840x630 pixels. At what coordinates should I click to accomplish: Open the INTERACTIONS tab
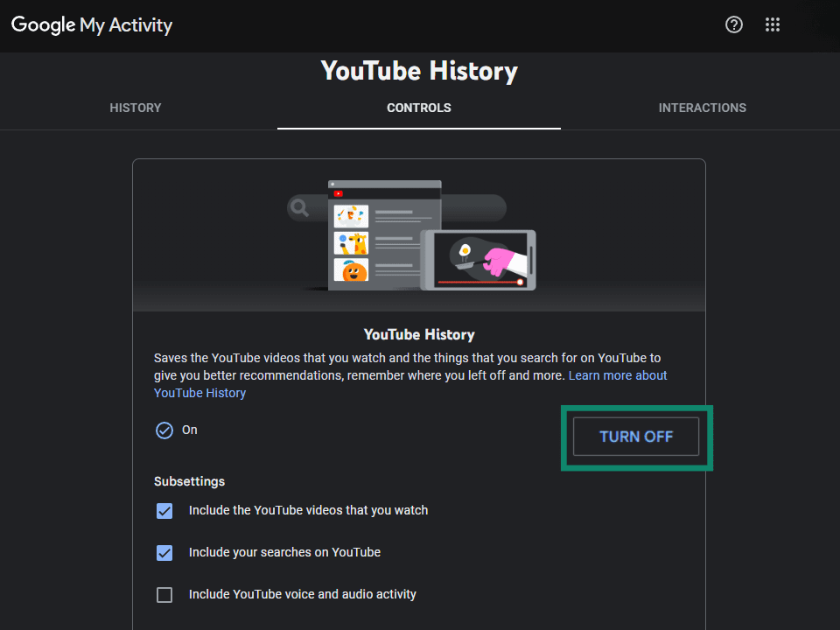click(703, 108)
